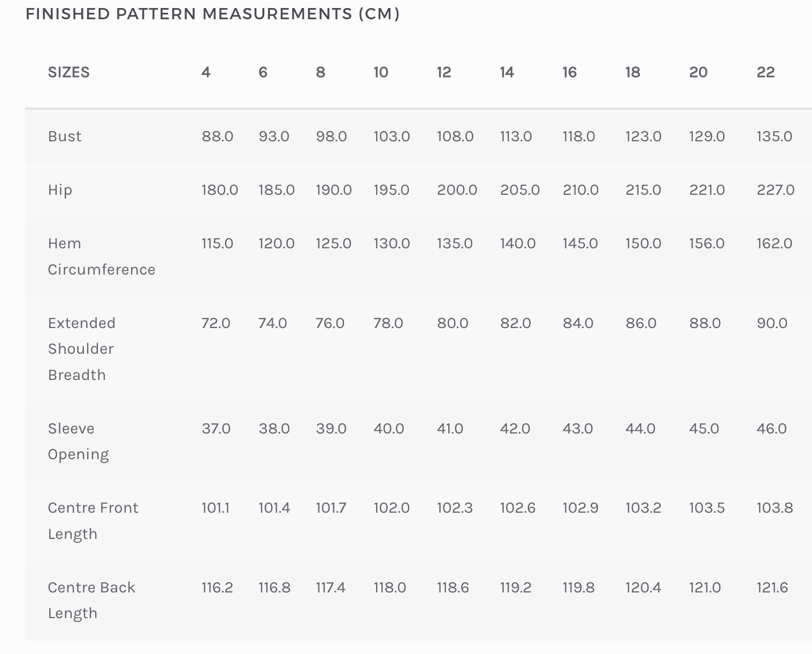Select centre back length 121.6
The height and width of the screenshot is (654, 812).
click(x=772, y=588)
